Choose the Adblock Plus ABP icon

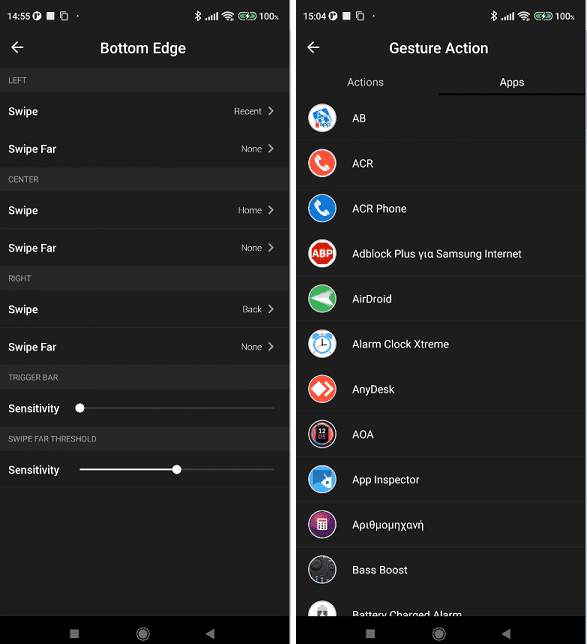(322, 254)
